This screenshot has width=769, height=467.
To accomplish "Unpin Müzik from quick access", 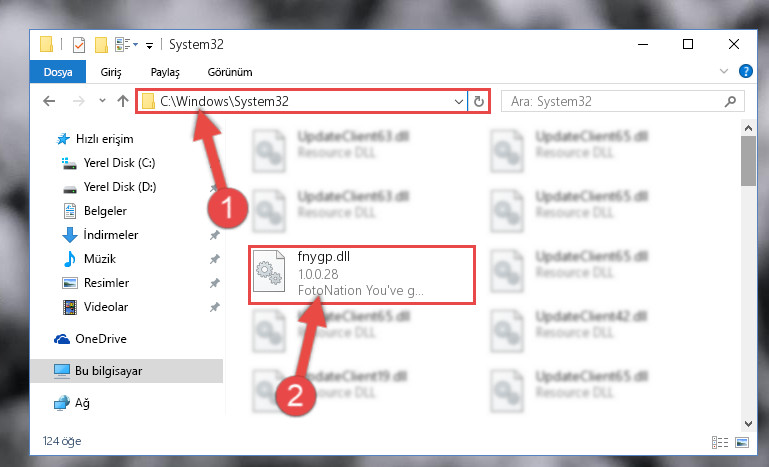I will [214, 259].
